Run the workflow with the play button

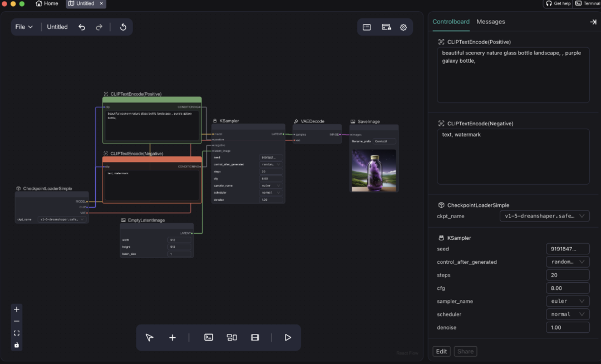[x=288, y=337]
